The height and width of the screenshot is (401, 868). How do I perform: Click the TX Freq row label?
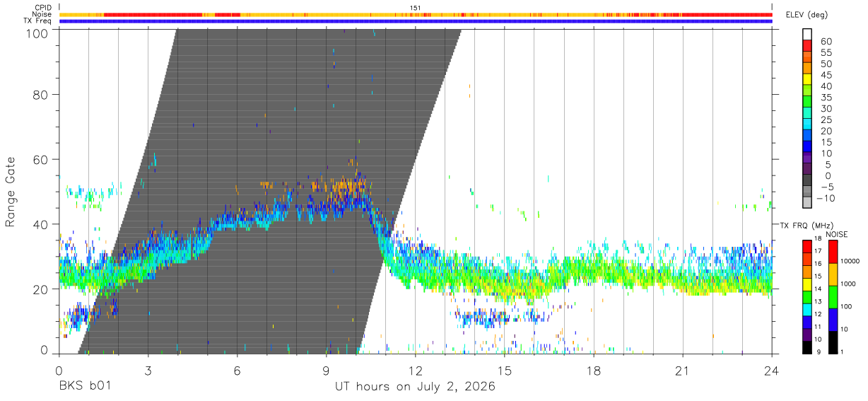39,21
